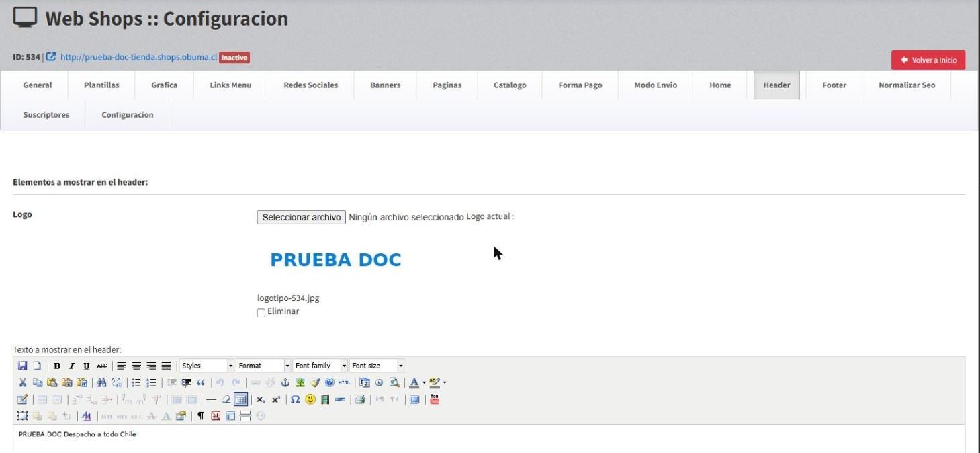
Task: Expand the text color picker arrow
Action: 424,382
